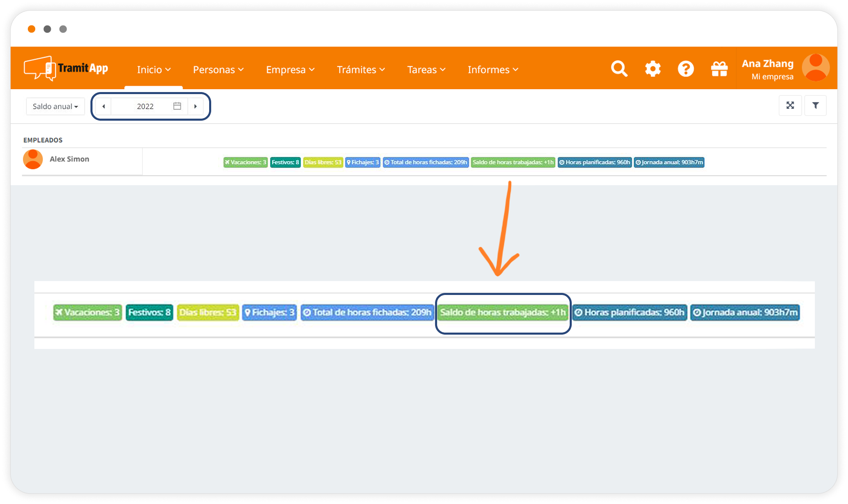Click the 2022 year field
The image size is (848, 504).
tap(145, 106)
